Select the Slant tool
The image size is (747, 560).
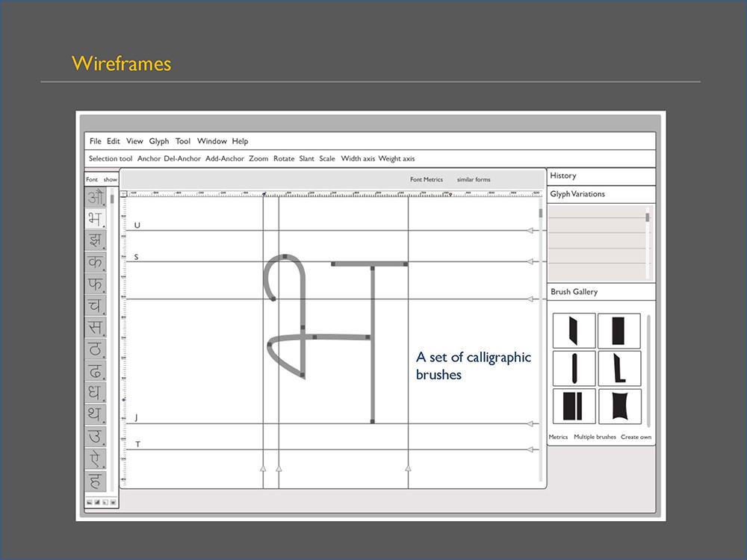pyautogui.click(x=307, y=158)
